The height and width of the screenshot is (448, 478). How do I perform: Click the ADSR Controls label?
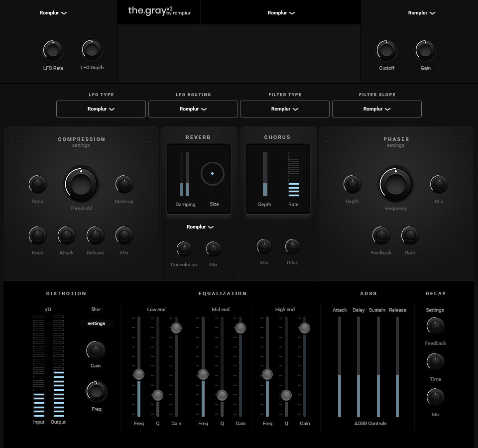coord(370,423)
